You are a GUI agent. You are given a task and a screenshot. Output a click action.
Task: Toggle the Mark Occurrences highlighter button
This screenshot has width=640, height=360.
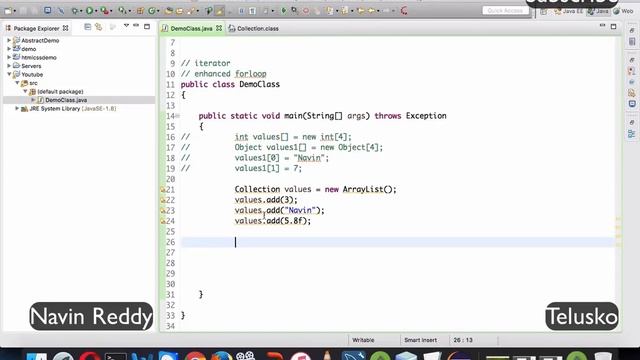point(219,11)
